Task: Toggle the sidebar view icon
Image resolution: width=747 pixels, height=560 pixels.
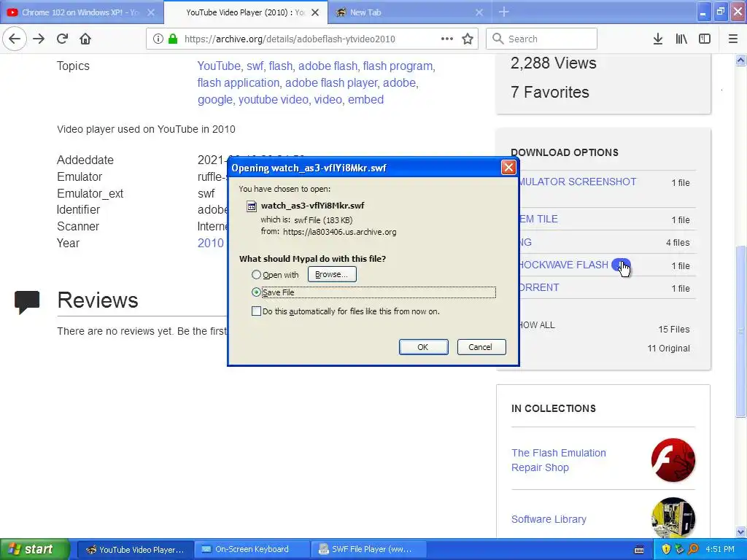Action: (705, 39)
